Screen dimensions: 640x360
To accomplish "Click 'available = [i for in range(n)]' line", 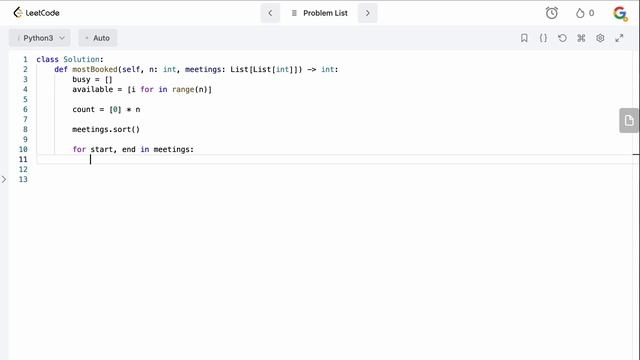I will (142, 89).
